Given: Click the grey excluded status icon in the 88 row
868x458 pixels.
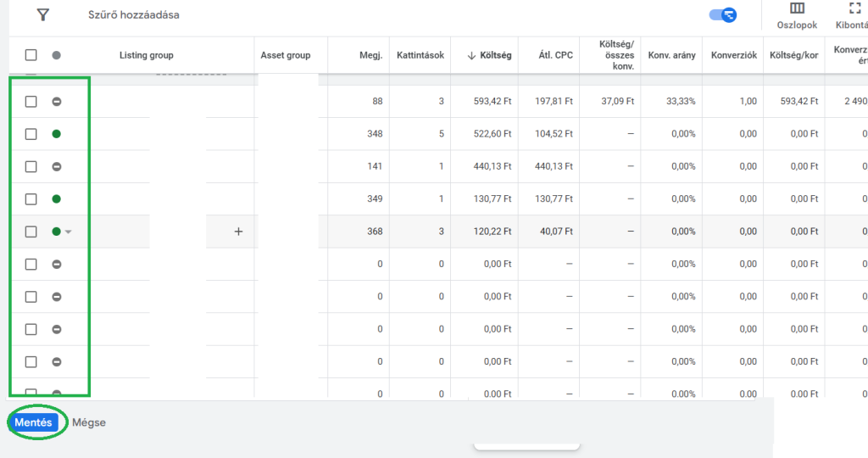Looking at the screenshot, I should click(57, 102).
